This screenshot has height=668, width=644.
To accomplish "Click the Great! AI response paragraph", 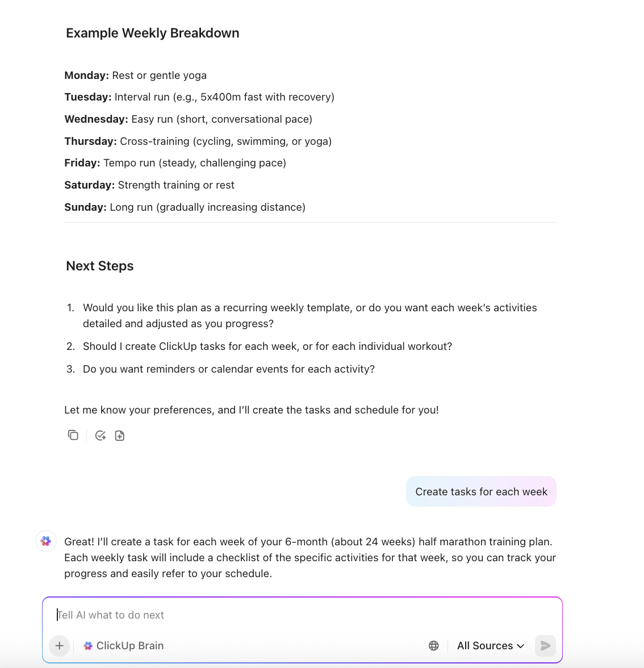I will tap(310, 557).
